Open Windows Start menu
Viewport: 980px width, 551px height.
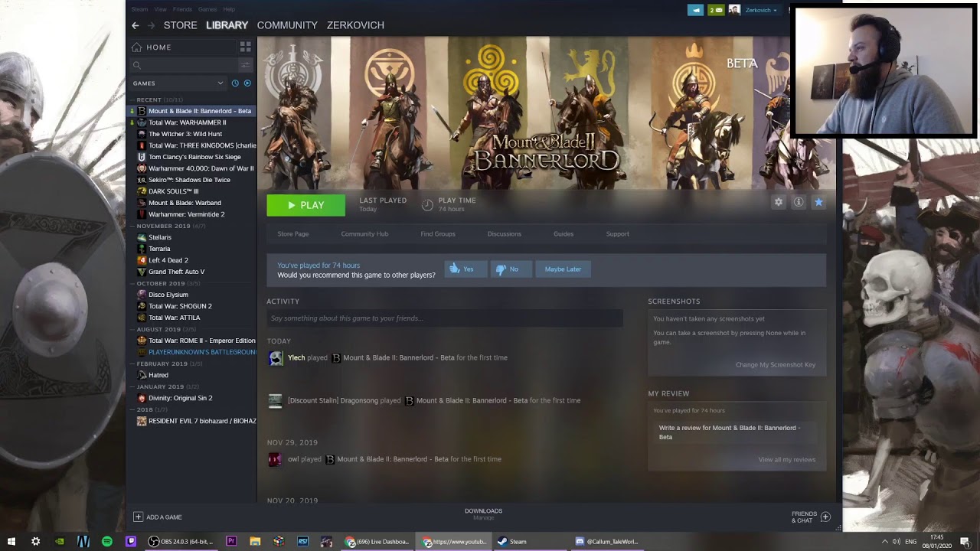(x=11, y=541)
